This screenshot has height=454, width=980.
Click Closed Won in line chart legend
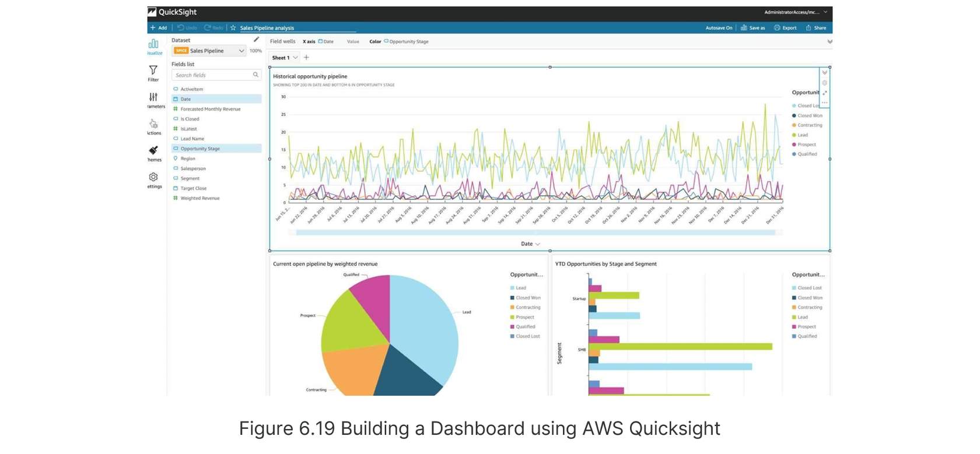[x=807, y=115]
